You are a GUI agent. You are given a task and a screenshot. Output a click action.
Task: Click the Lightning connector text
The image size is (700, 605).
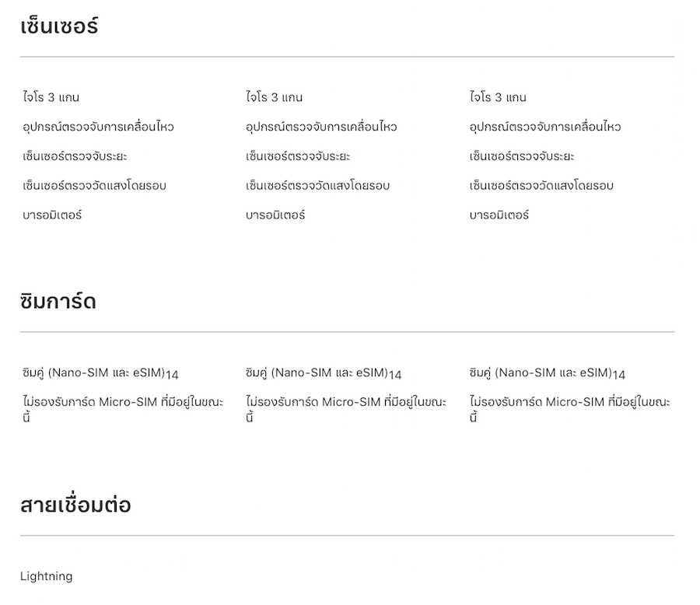[47, 576]
